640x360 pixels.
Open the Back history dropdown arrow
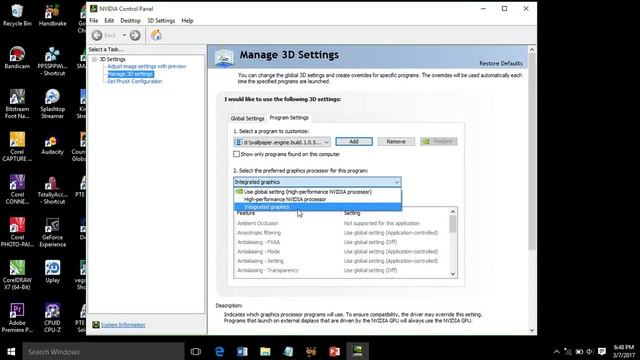tap(124, 36)
